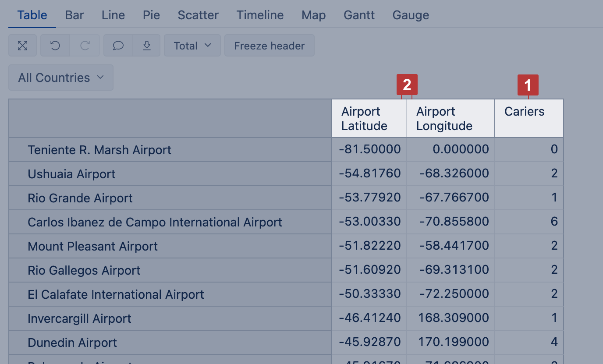
Task: Click the export download icon
Action: (147, 46)
